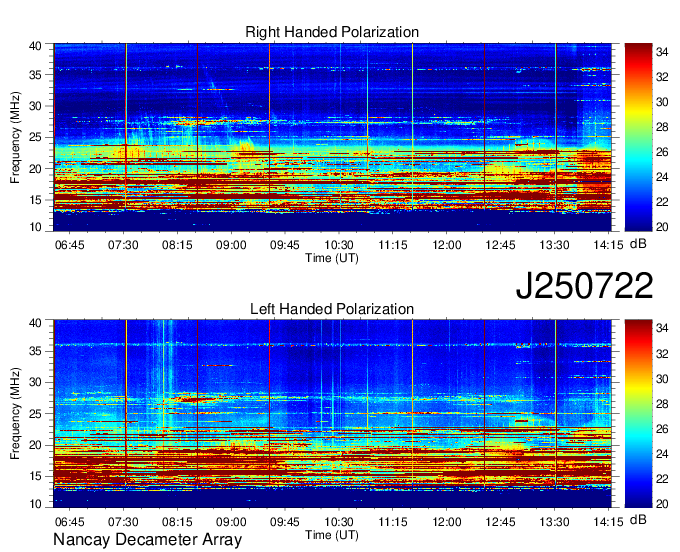The width and height of the screenshot is (680, 552).
Task: Click the 10:30 tick under the Right Handed plot
Action: pyautogui.click(x=339, y=245)
